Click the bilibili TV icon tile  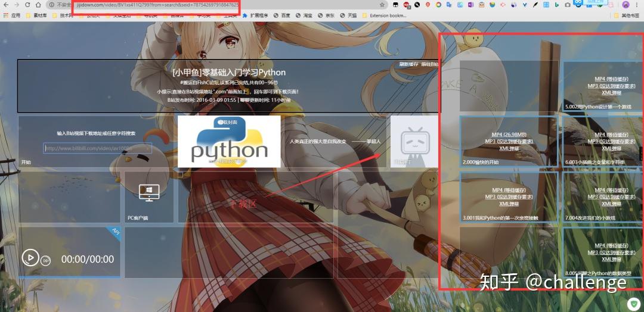click(x=414, y=142)
